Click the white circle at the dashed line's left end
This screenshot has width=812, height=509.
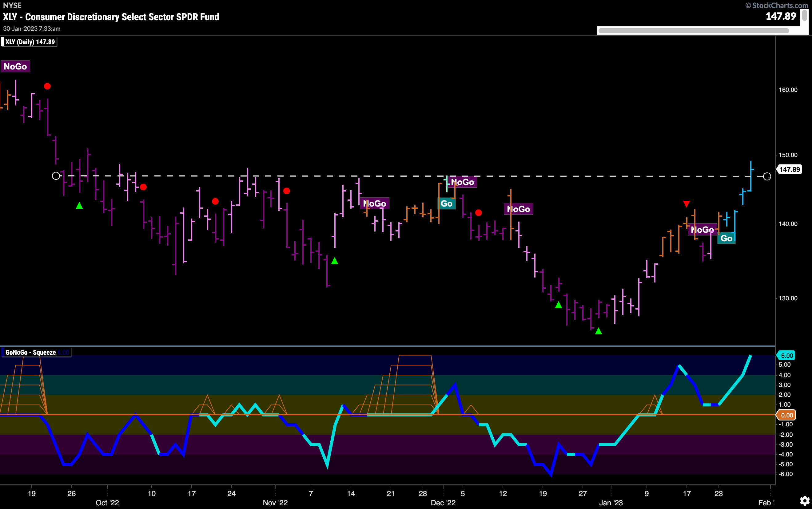point(56,176)
